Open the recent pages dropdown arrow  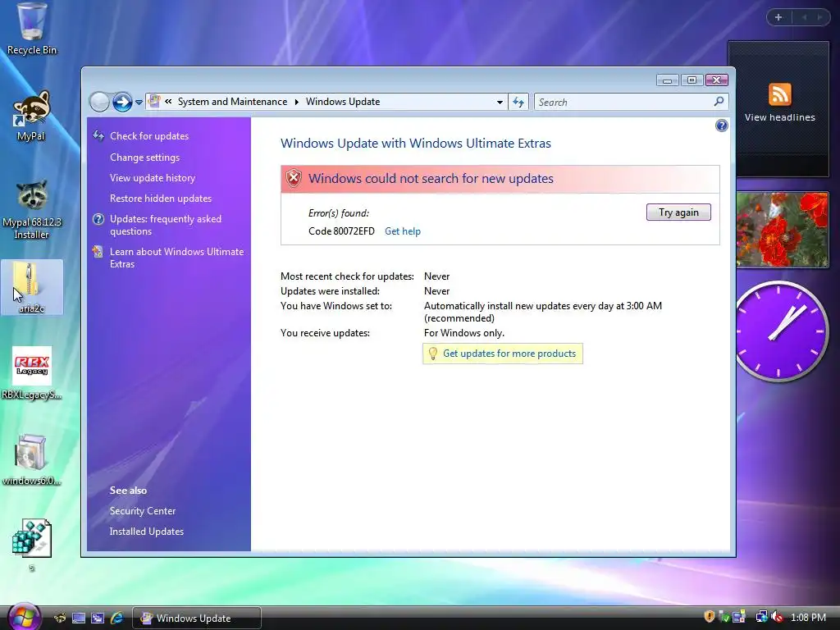(x=139, y=102)
